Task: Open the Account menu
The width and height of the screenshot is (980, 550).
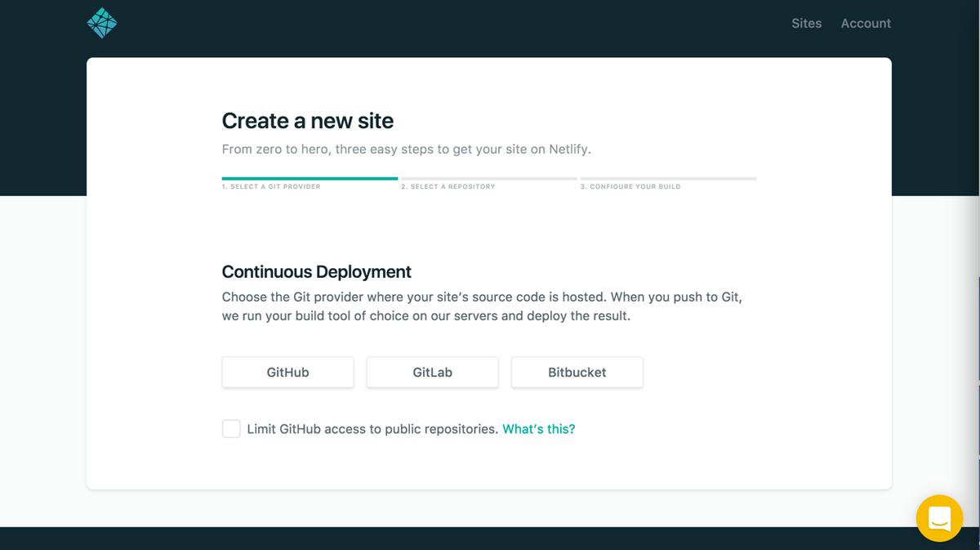Action: click(866, 23)
